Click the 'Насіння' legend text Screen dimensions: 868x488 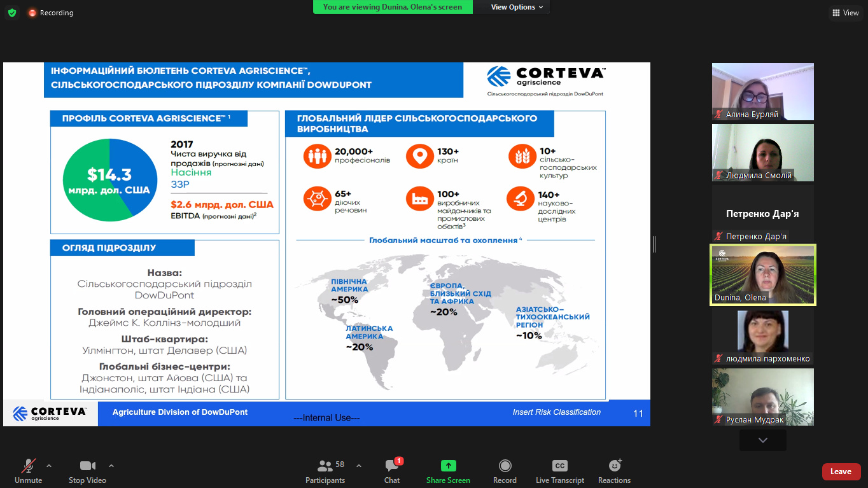coord(191,172)
